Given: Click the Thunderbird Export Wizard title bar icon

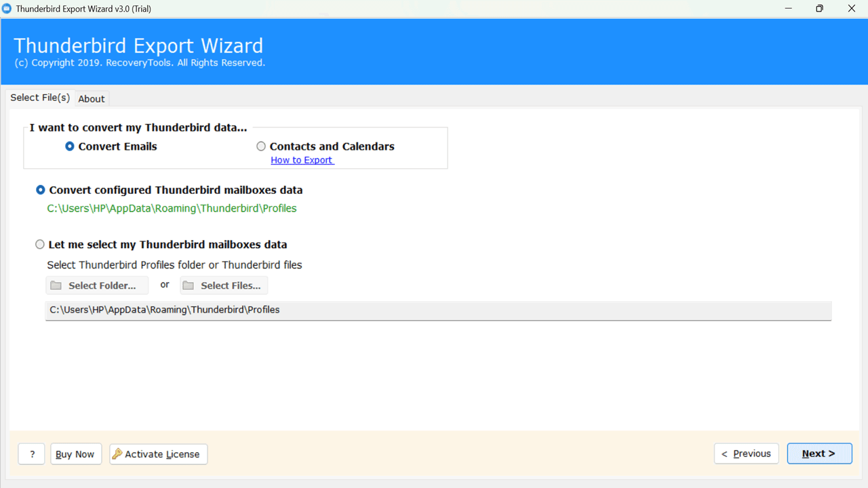Looking at the screenshot, I should (x=7, y=9).
